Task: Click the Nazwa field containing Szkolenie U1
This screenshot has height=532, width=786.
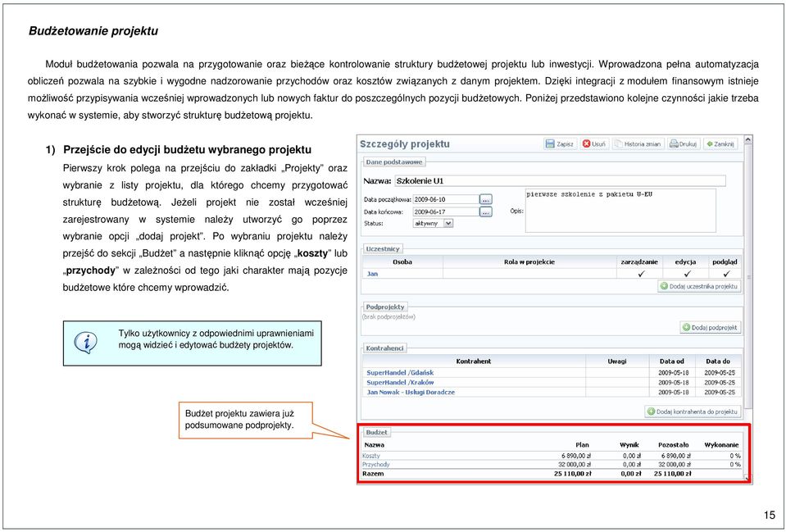Action: pyautogui.click(x=560, y=181)
